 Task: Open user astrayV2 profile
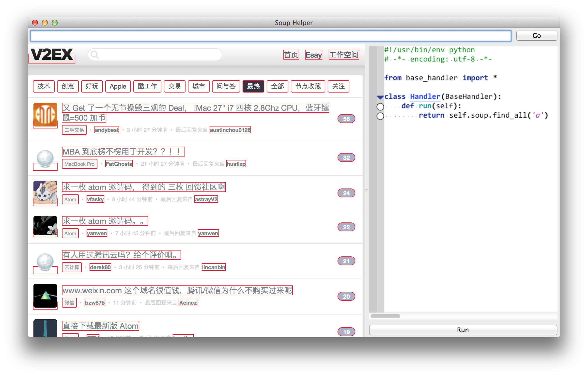pos(206,199)
